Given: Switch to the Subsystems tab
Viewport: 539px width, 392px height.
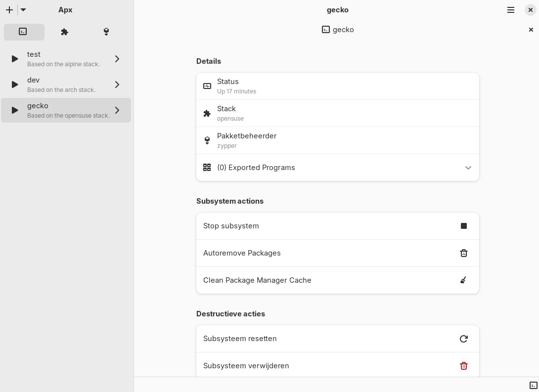Looking at the screenshot, I should click(24, 32).
